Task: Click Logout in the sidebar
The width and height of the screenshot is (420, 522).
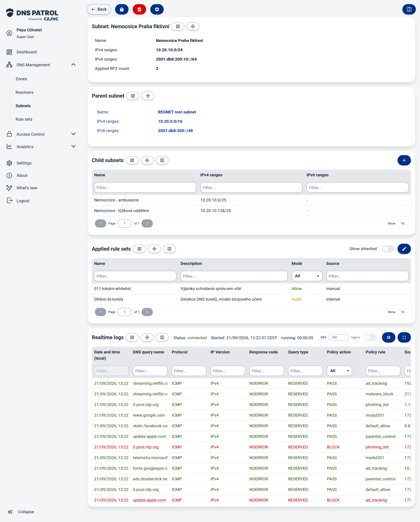Action: (x=23, y=201)
